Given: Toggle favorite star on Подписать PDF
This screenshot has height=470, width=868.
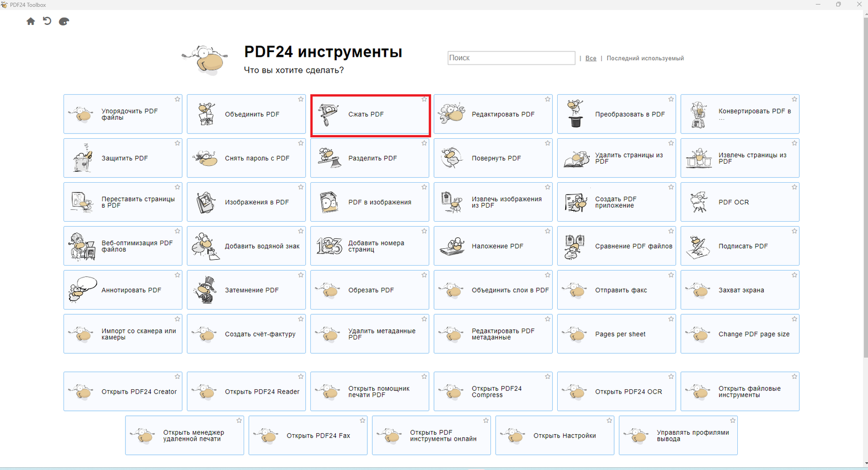Looking at the screenshot, I should (x=794, y=231).
